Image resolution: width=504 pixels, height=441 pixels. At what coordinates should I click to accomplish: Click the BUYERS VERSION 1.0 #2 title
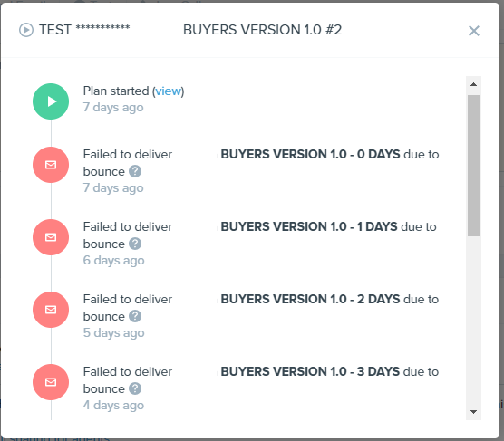coord(262,30)
